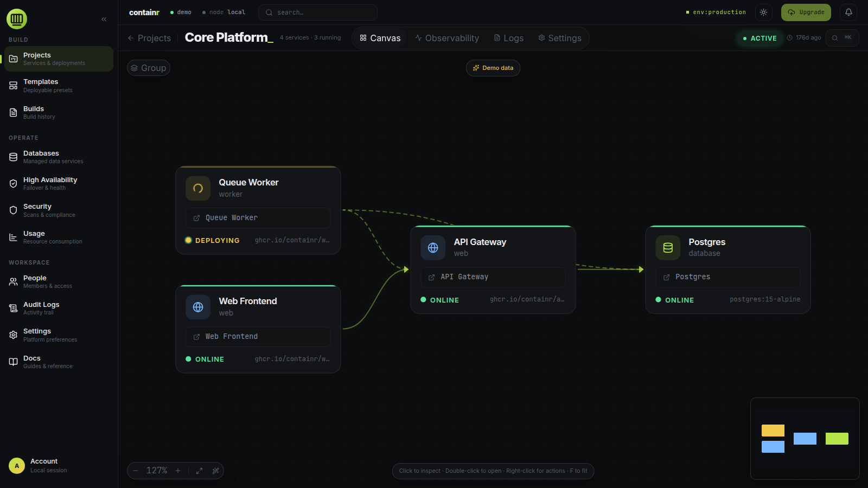Viewport: 868px width, 488px height.
Task: Open the Queue Worker external link row
Action: [258, 218]
